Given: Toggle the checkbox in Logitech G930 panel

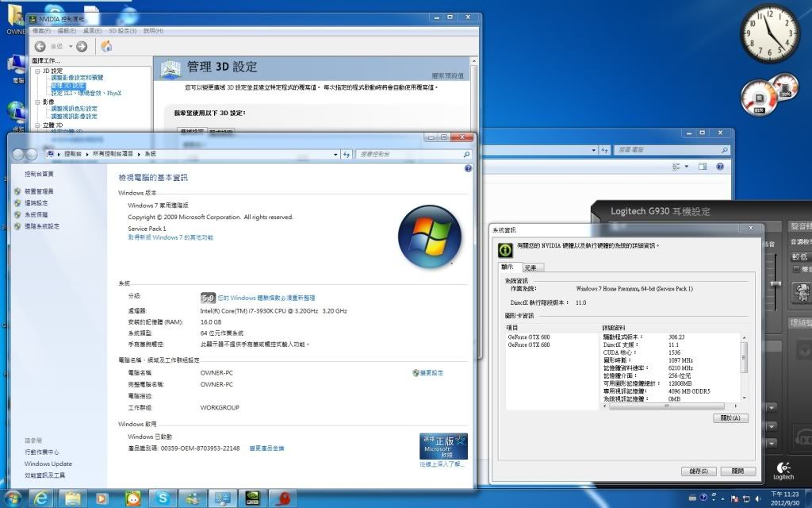Looking at the screenshot, I should point(797,270).
